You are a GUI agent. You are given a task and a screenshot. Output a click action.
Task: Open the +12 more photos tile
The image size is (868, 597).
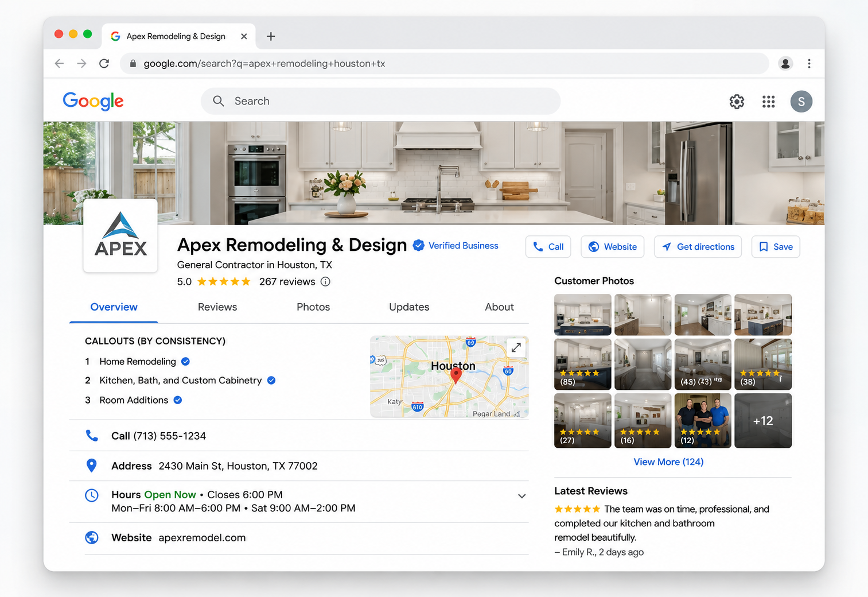pos(763,421)
